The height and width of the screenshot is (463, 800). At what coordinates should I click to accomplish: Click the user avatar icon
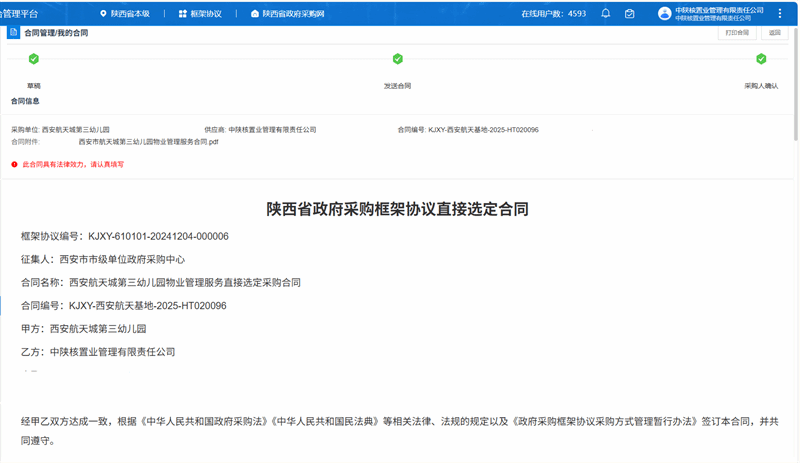coord(664,14)
